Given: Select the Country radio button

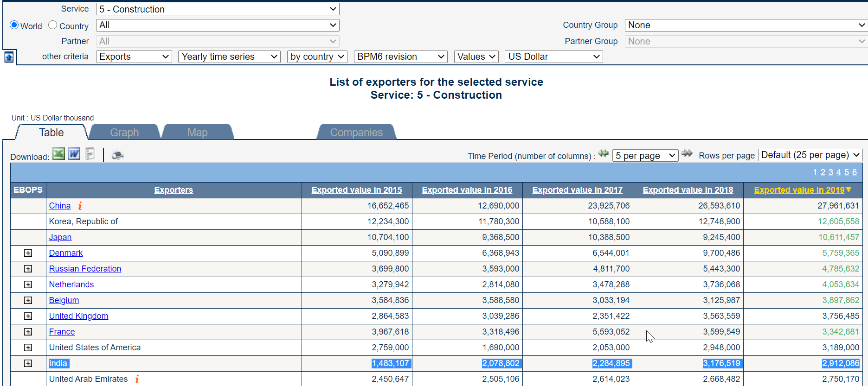Looking at the screenshot, I should tap(53, 25).
